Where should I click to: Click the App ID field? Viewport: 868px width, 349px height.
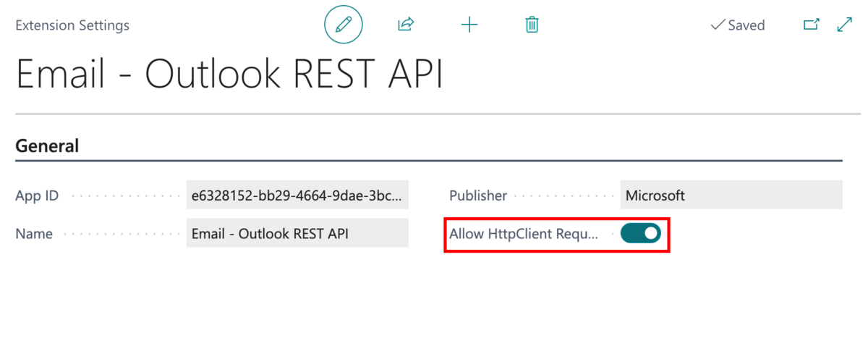tap(297, 195)
